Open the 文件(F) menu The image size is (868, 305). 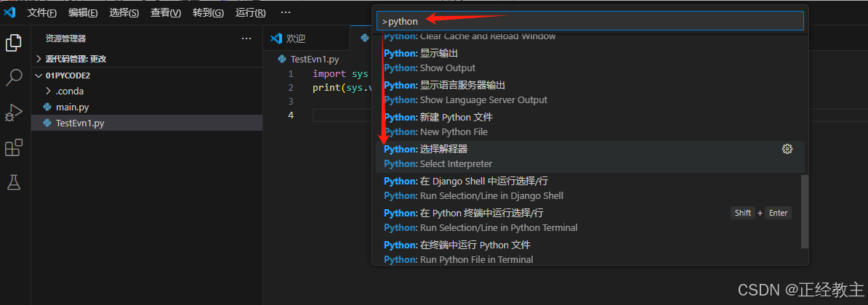click(42, 12)
